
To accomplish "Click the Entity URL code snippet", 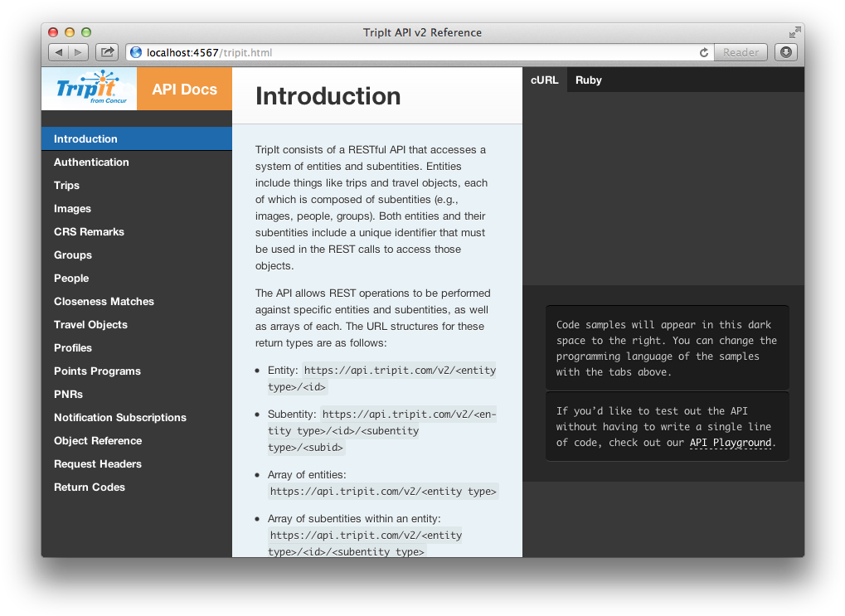I will (381, 378).
